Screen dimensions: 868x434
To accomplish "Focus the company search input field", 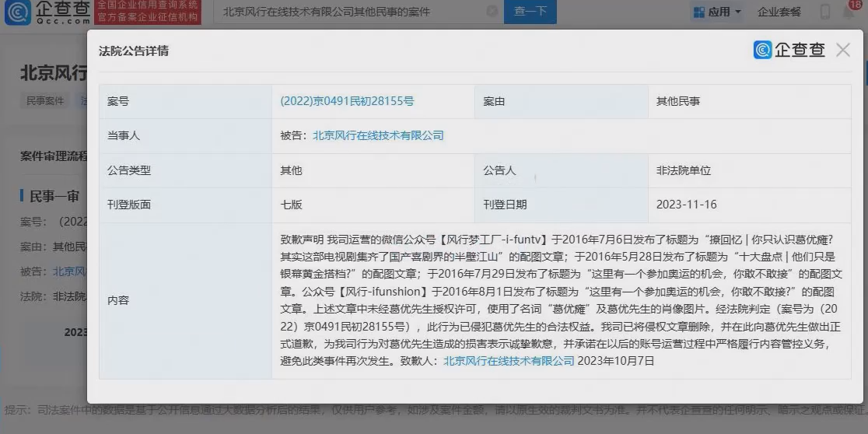I will pyautogui.click(x=350, y=12).
